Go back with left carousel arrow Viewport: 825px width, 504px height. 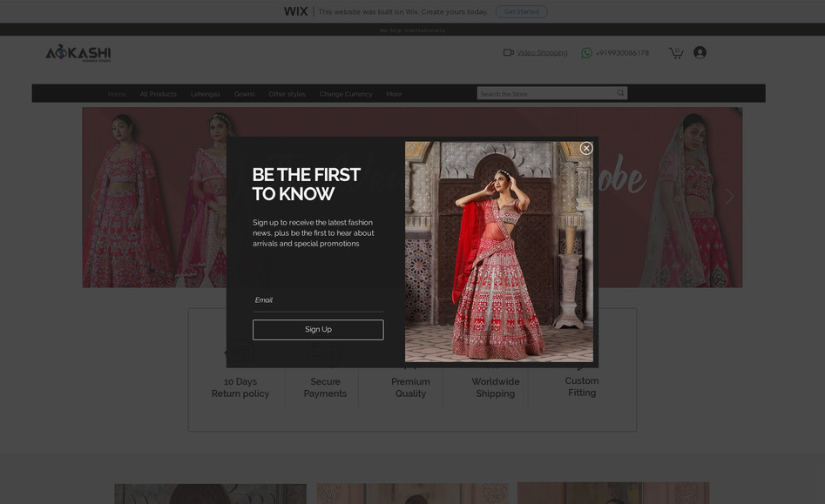point(95,197)
